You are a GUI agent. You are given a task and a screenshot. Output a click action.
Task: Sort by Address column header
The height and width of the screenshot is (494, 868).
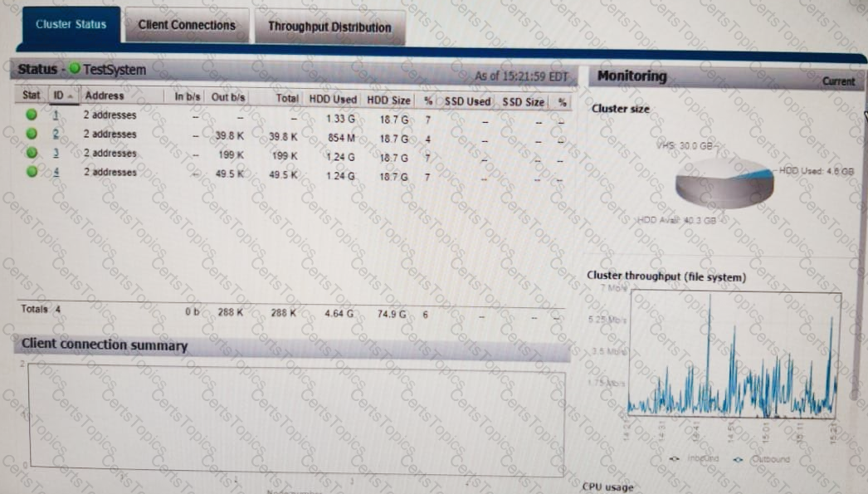104,95
